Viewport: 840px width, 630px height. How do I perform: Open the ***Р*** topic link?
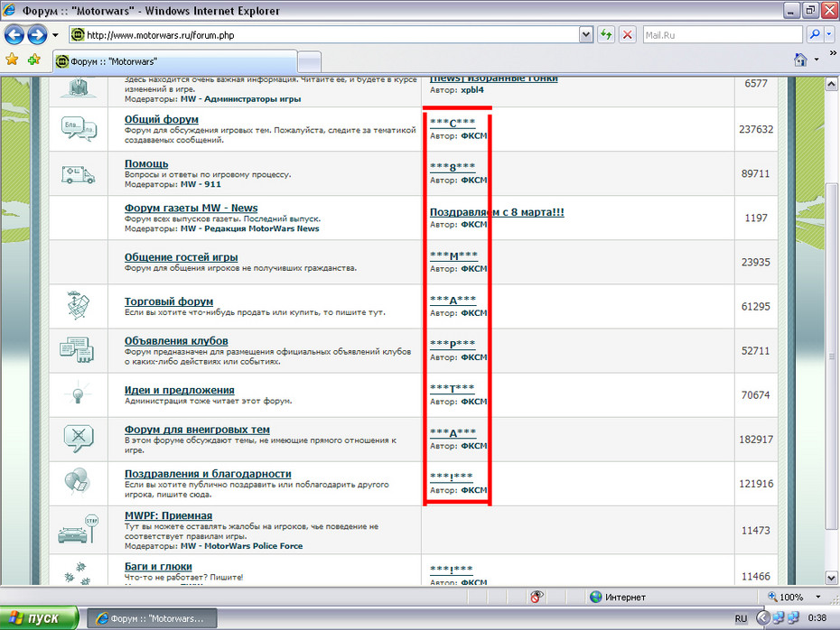(453, 344)
